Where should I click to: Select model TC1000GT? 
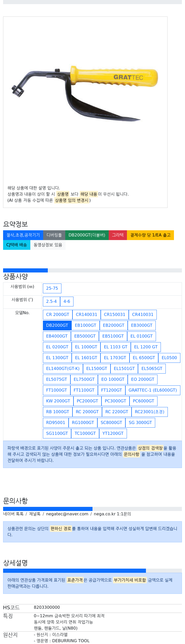coord(85,434)
